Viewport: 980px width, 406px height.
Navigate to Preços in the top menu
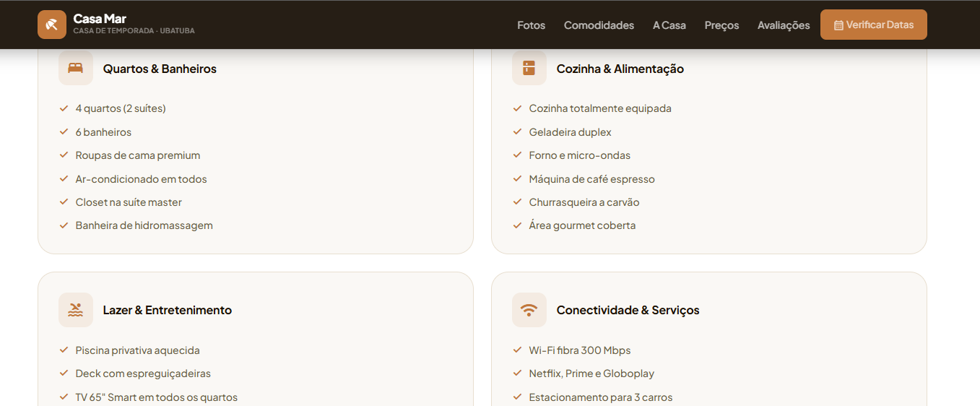tap(721, 25)
